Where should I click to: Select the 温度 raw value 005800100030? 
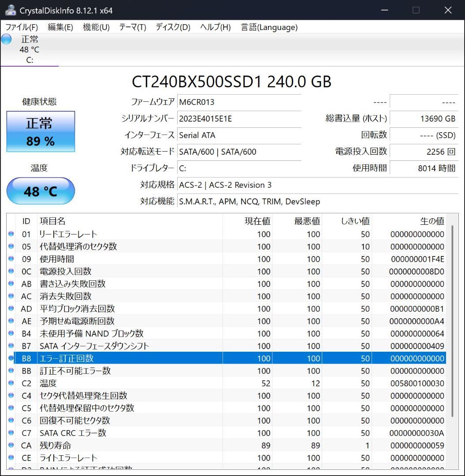point(417,383)
